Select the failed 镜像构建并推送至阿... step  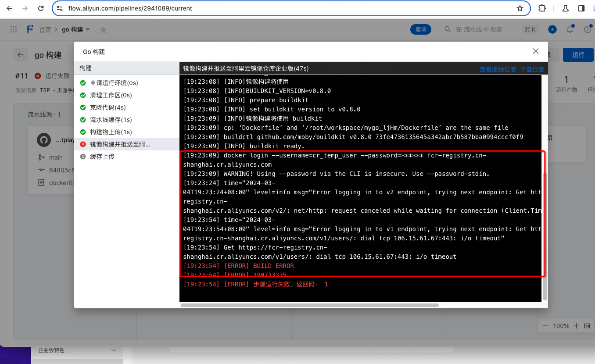(x=127, y=144)
